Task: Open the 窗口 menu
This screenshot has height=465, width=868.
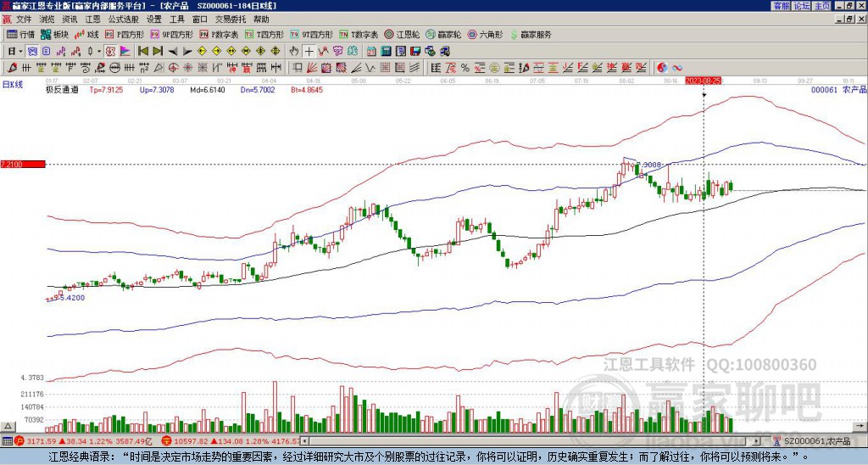Action: pyautogui.click(x=200, y=20)
